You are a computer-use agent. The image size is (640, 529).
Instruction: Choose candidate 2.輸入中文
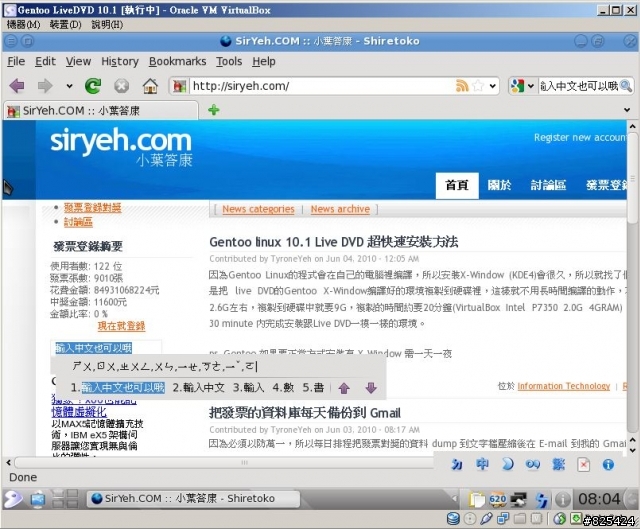pos(198,388)
